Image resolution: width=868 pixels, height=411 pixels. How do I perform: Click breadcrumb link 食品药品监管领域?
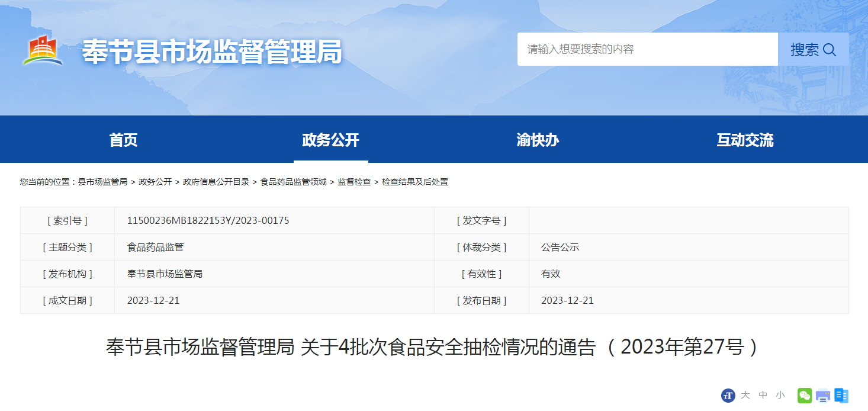point(294,182)
